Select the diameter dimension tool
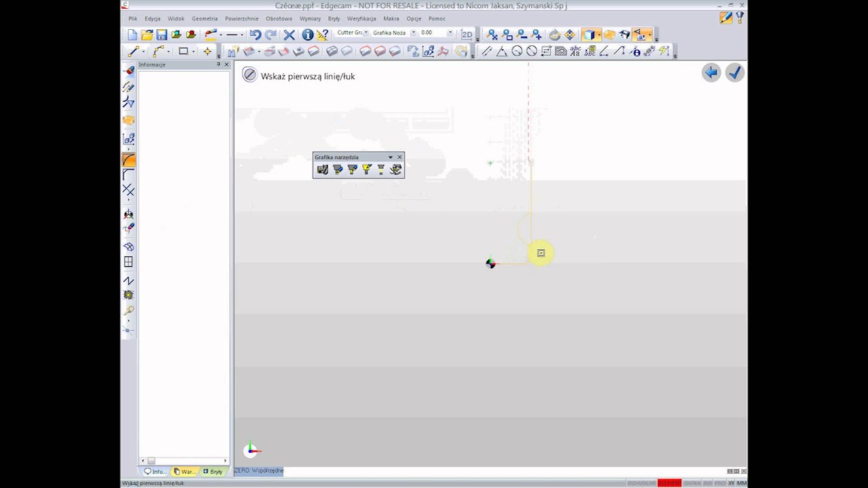868x488 pixels. point(532,52)
